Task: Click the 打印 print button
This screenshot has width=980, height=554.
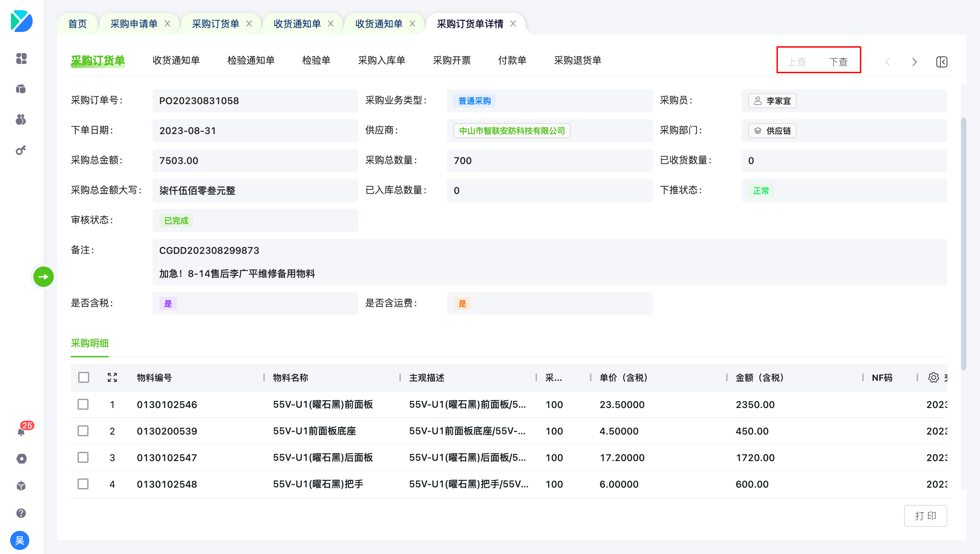Action: point(925,516)
